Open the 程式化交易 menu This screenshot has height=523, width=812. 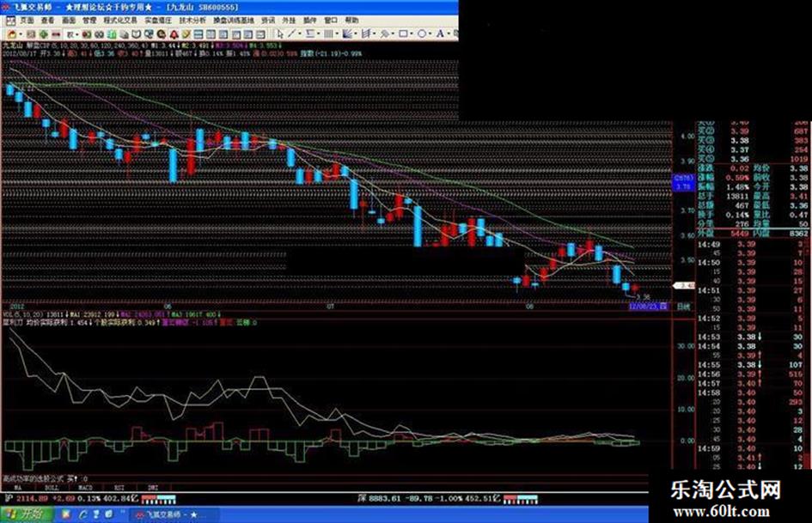[120, 21]
